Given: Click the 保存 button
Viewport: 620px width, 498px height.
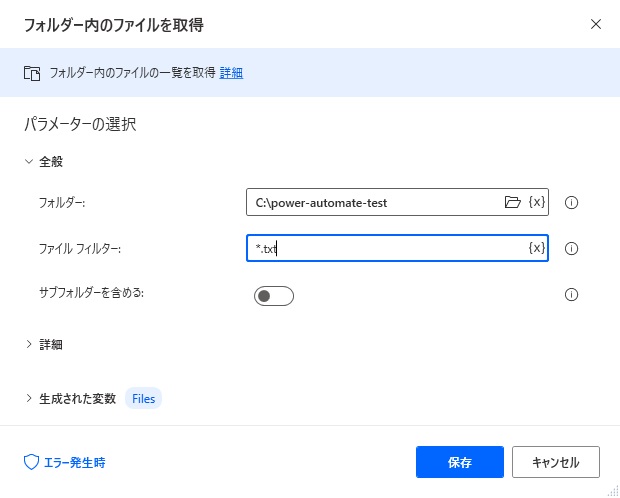Looking at the screenshot, I should (x=460, y=462).
